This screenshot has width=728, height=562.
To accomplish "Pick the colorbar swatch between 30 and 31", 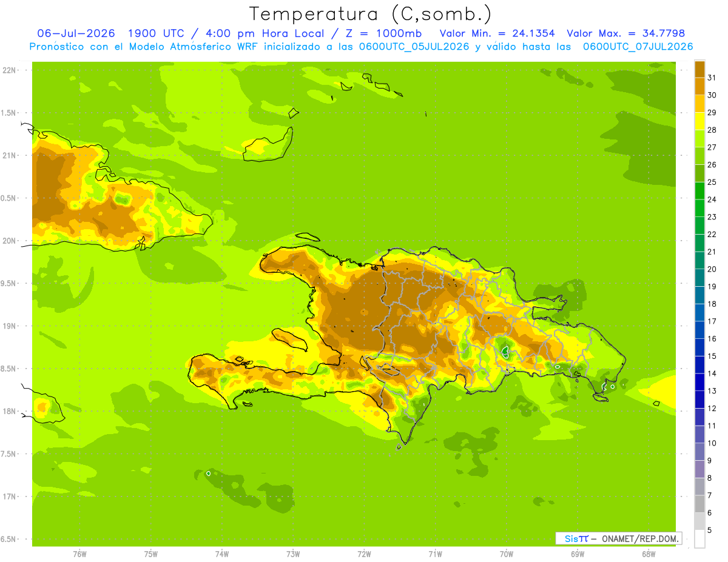I will 699,86.
